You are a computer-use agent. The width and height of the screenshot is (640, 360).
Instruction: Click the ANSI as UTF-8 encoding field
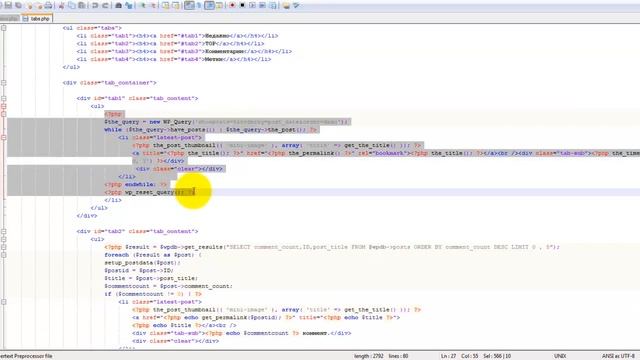[x=618, y=356]
